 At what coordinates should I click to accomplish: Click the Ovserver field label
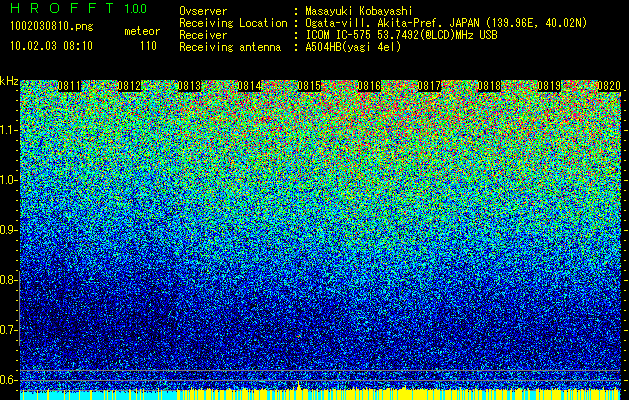(203, 11)
